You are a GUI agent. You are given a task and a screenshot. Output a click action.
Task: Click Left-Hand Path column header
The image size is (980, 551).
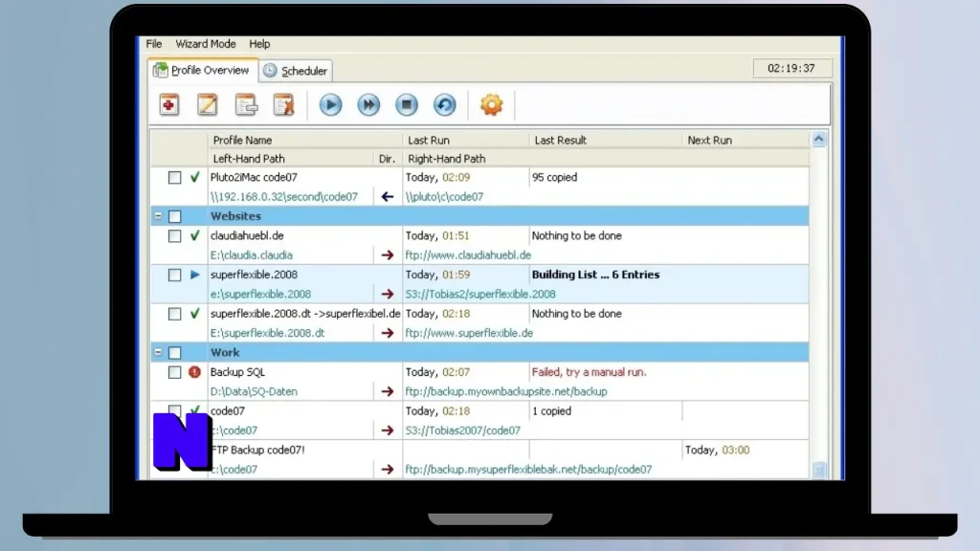pos(291,159)
